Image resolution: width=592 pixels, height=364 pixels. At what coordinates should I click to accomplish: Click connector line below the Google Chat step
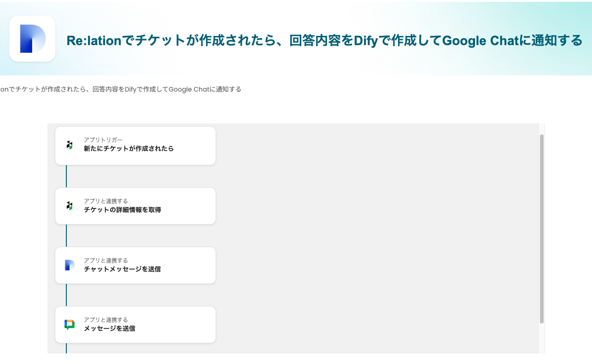click(66, 348)
